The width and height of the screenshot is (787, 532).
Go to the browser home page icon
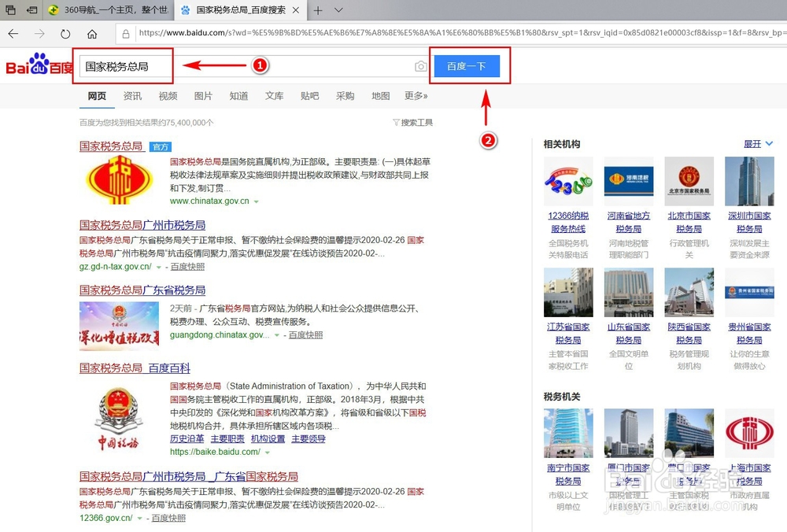(92, 34)
